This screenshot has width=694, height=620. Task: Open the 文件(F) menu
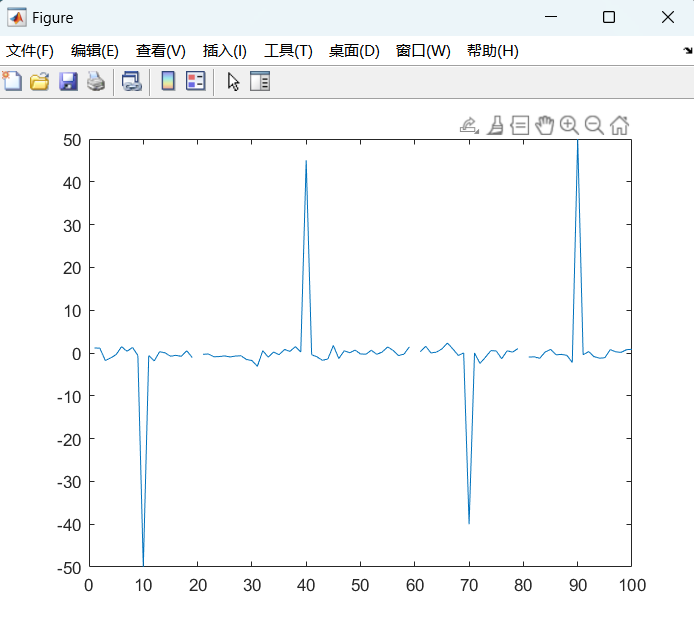tap(30, 51)
